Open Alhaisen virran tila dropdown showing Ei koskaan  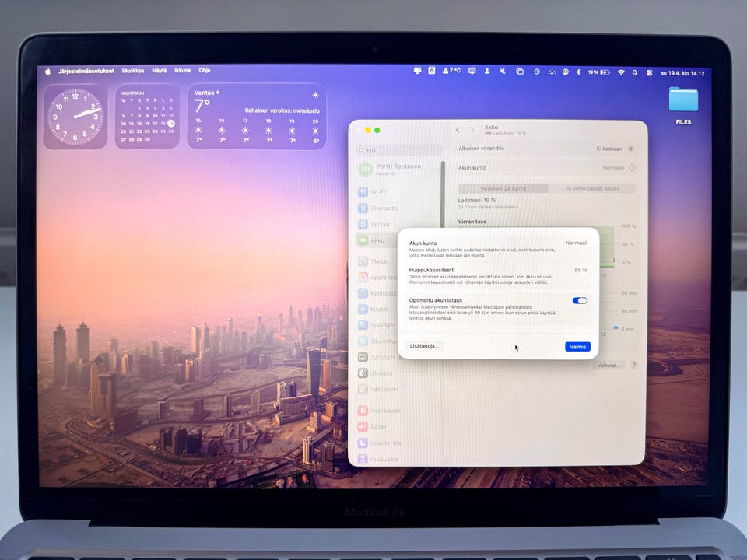(x=614, y=149)
